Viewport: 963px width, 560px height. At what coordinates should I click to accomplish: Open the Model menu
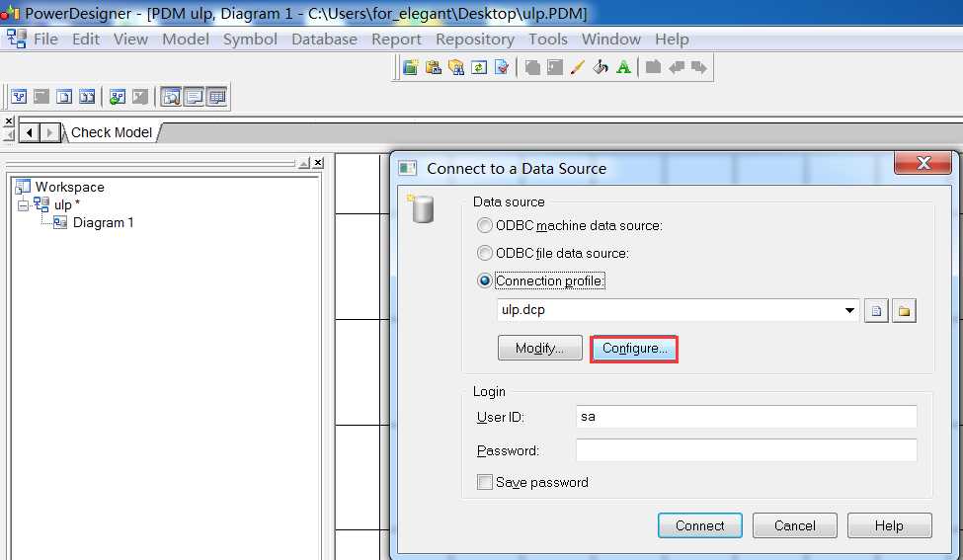[186, 40]
